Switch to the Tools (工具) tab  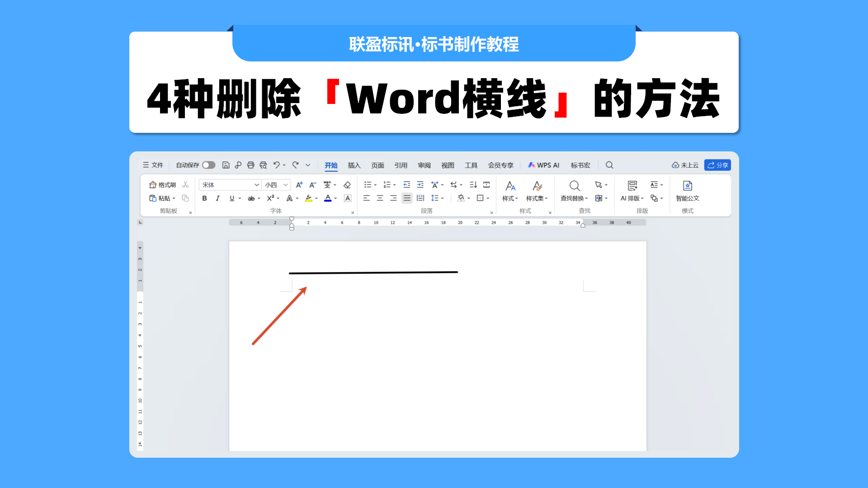coord(471,165)
